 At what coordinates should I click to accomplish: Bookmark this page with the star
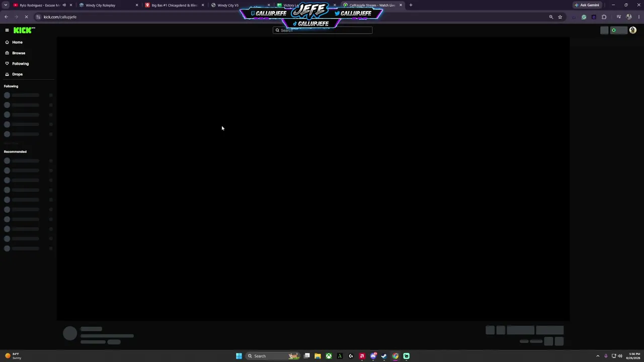[x=560, y=17]
